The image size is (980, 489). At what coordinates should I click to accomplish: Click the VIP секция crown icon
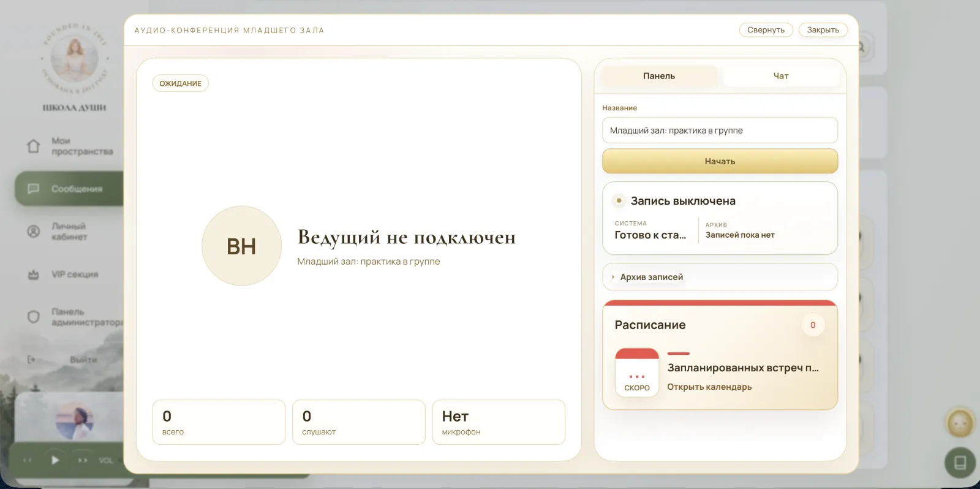click(34, 275)
